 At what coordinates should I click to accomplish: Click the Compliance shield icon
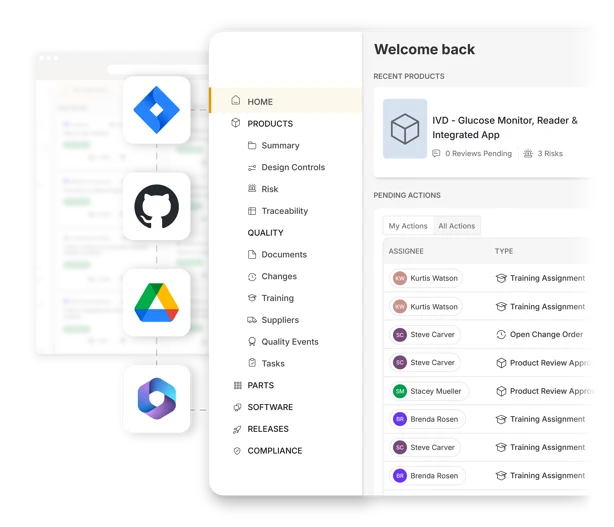[237, 451]
